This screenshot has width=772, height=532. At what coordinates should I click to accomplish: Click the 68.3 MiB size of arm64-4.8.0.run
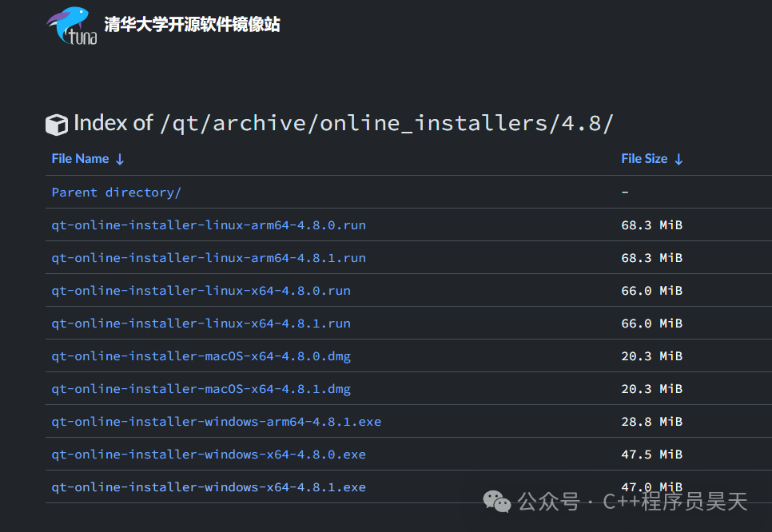click(652, 225)
